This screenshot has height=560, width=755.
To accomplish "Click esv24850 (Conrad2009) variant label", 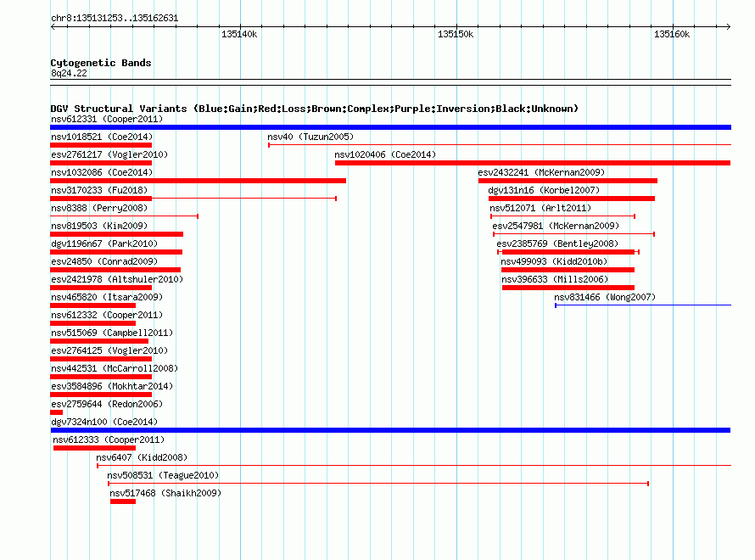I will 104,261.
